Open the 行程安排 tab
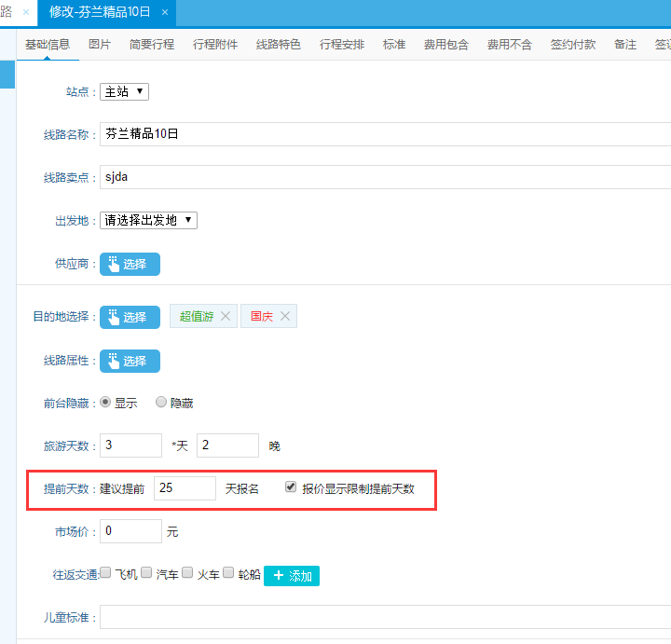 click(x=341, y=45)
